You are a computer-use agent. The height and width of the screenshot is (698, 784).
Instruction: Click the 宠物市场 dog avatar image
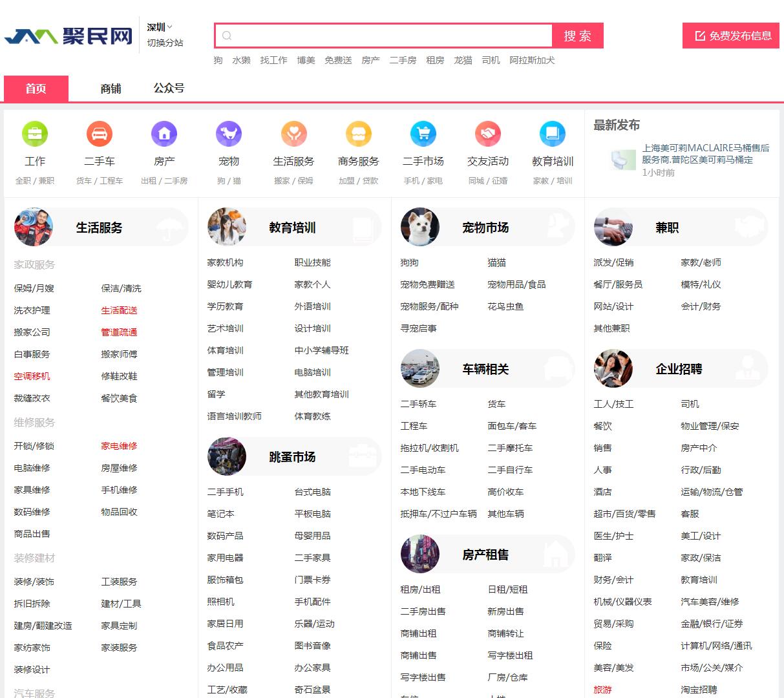[420, 227]
